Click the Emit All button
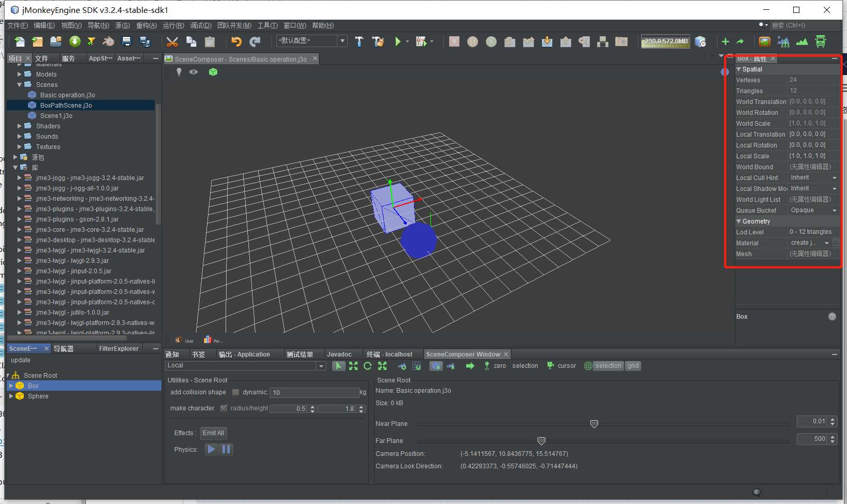847x504 pixels. click(x=213, y=433)
